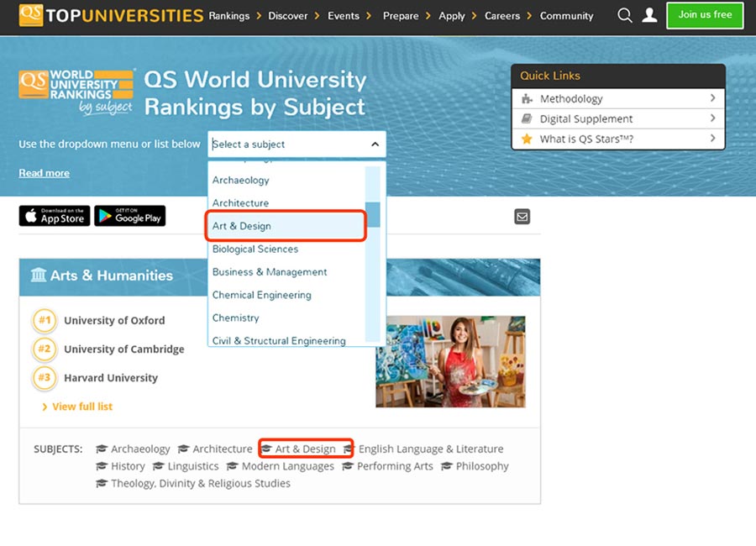
Task: Click the Arts & Humanities section heading
Action: point(112,276)
